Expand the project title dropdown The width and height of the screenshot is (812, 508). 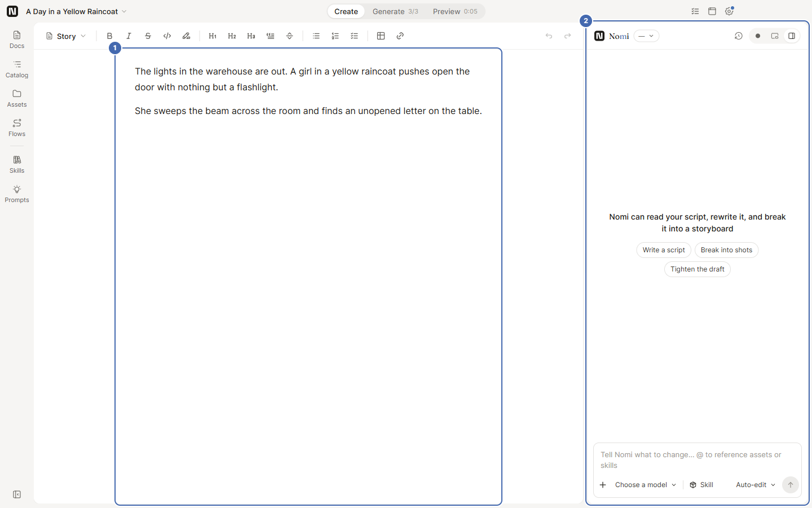(76, 11)
